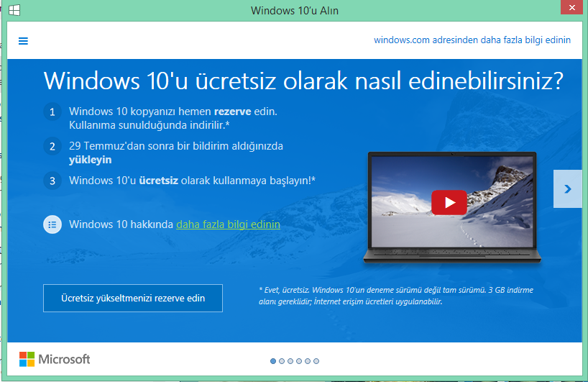Viewport: 588px width, 382px height.
Task: Open the Microsoft logo in the footer
Action: (55, 359)
